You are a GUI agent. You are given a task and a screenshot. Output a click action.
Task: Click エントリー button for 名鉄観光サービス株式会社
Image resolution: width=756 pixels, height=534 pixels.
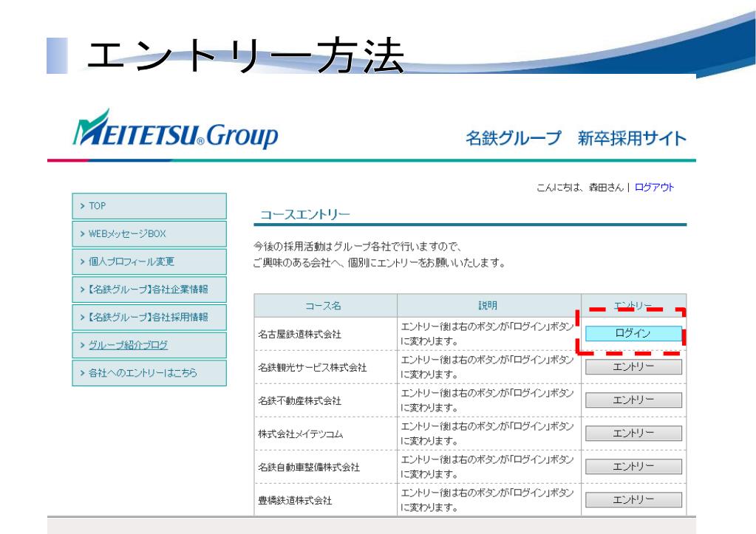click(633, 367)
